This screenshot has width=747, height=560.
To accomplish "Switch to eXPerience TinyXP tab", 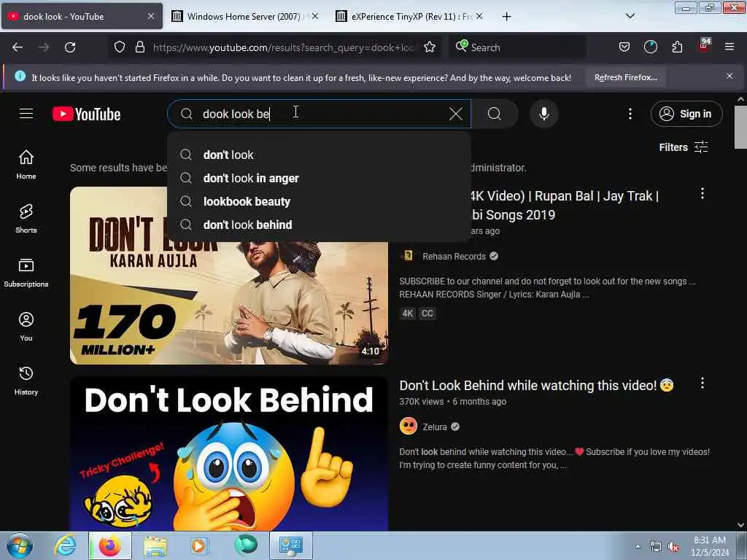I will pyautogui.click(x=407, y=16).
